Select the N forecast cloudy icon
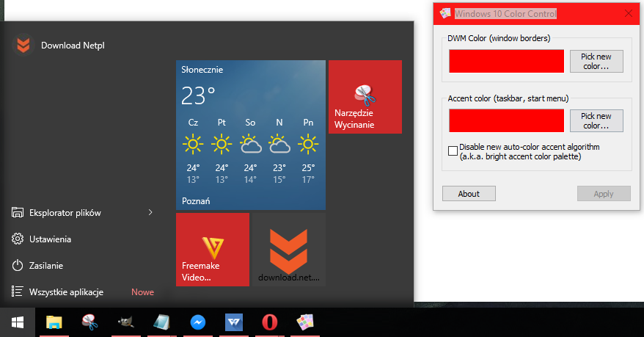644x337 pixels. pyautogui.click(x=279, y=145)
